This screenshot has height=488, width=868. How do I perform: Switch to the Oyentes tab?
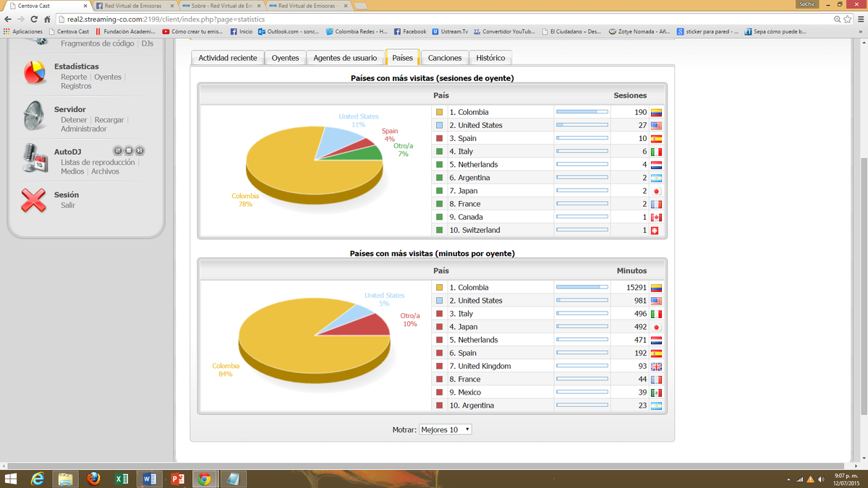coord(285,58)
